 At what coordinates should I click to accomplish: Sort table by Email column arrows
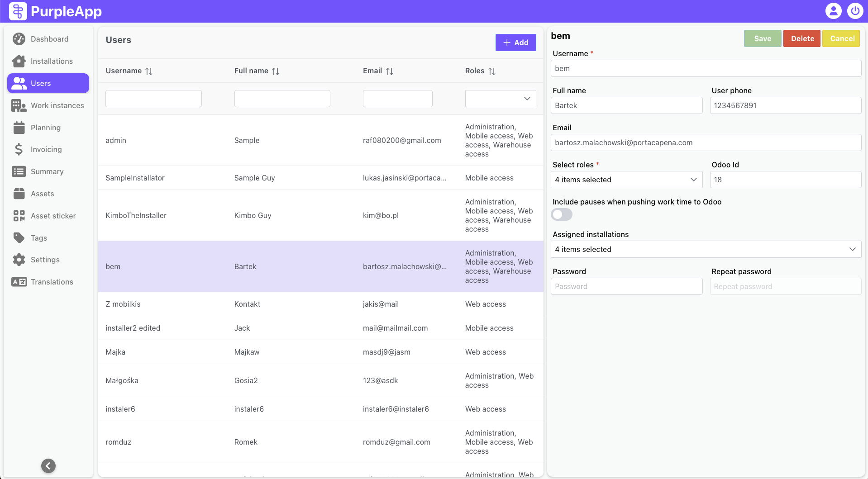[x=390, y=71]
